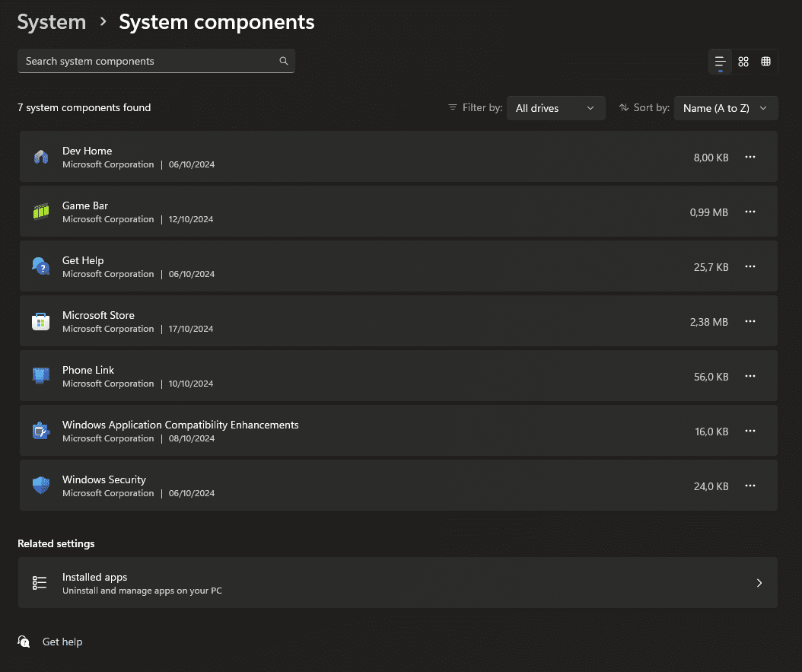Click the search magnifier icon
This screenshot has width=802, height=672.
(284, 62)
